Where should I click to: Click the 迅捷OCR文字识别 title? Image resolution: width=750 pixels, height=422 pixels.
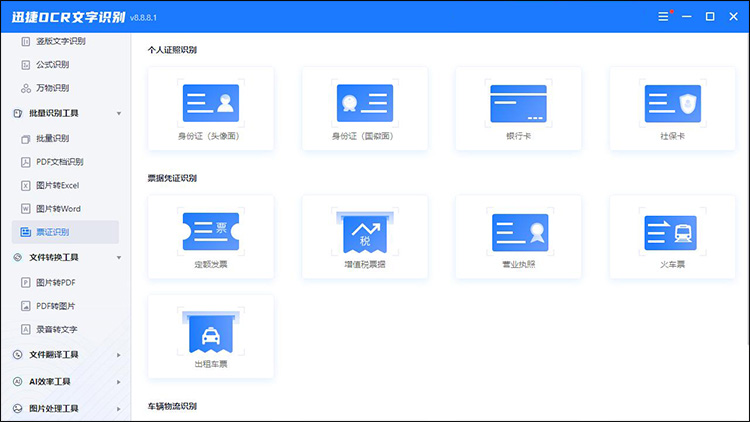pyautogui.click(x=68, y=17)
